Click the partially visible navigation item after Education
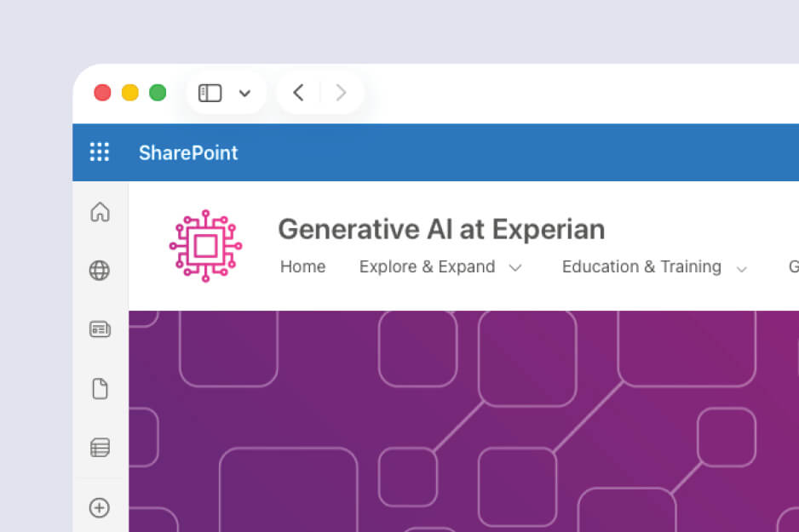The image size is (799, 532). coord(793,266)
